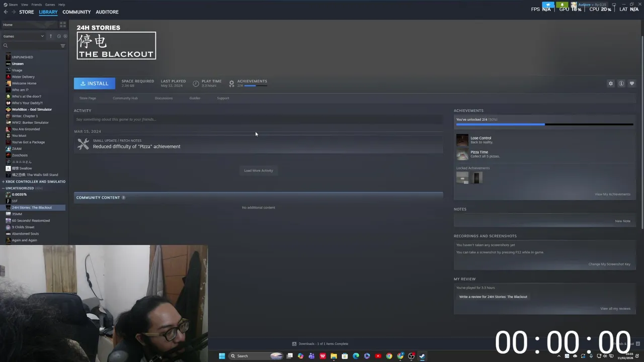Open the Help menu
644x362 pixels.
click(61, 5)
